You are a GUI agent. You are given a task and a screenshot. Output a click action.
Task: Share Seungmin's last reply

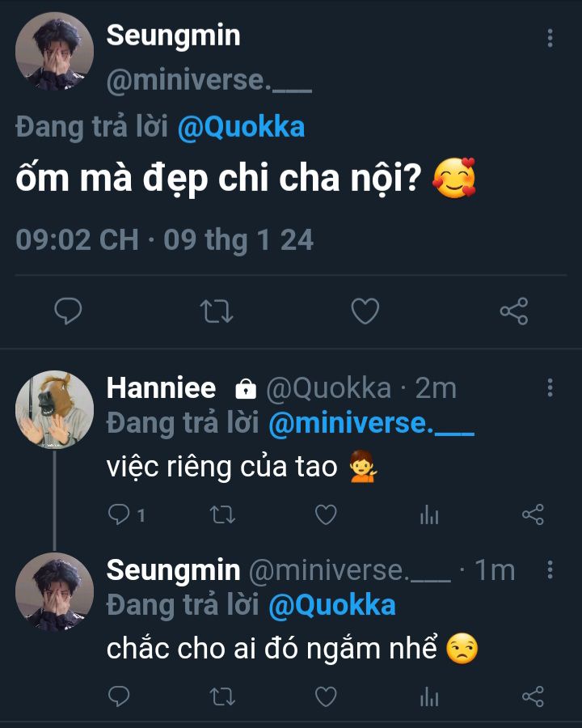point(533,696)
